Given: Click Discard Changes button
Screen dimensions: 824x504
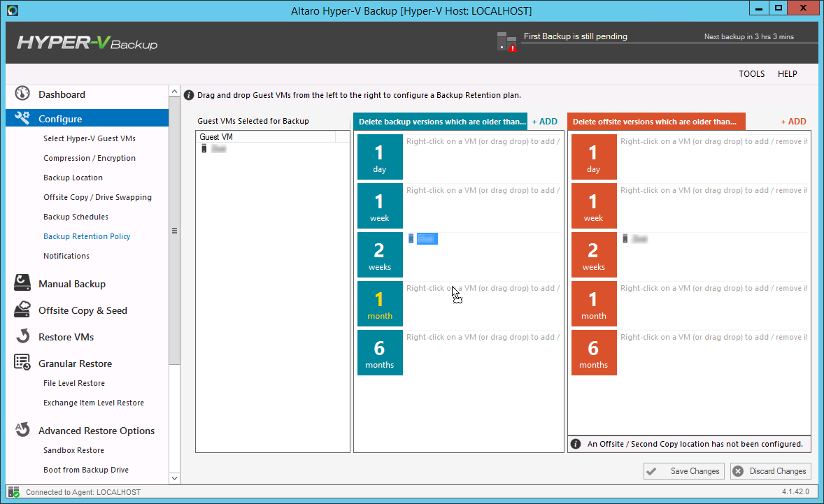Looking at the screenshot, I should tap(770, 471).
